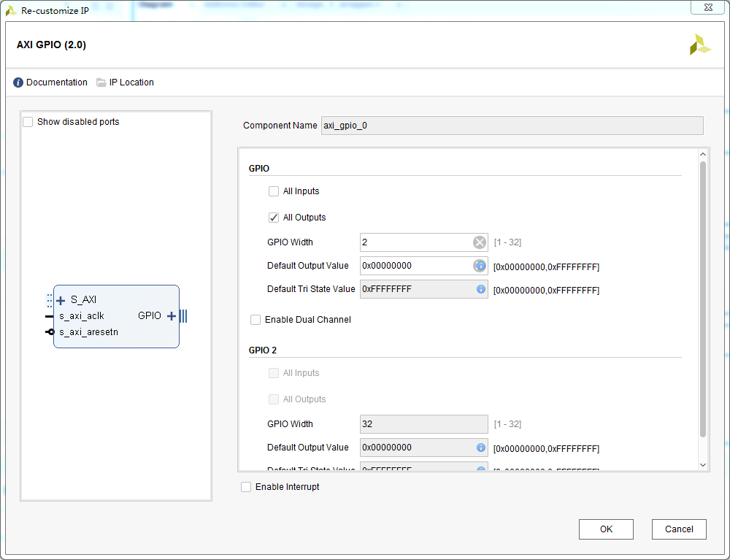Click the s_axi_aresetn port label
The image size is (730, 560).
click(x=89, y=332)
